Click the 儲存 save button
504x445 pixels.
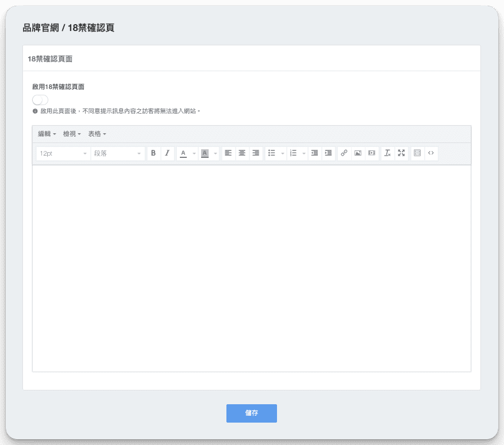coord(251,413)
